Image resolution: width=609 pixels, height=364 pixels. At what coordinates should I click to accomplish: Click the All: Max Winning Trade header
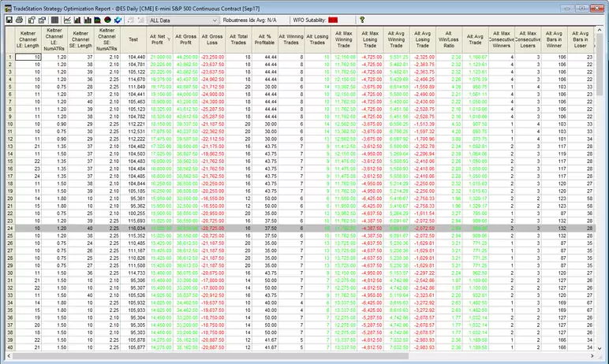pyautogui.click(x=344, y=39)
